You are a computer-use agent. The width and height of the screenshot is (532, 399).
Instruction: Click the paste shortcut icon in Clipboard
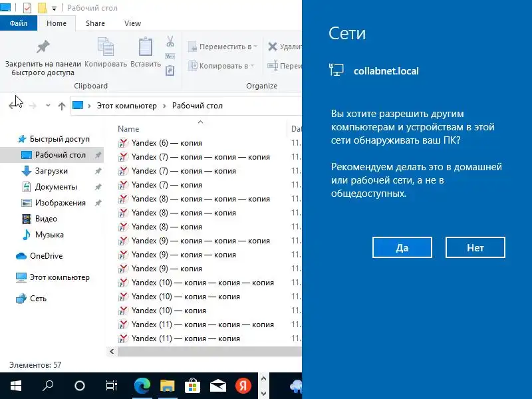[170, 70]
